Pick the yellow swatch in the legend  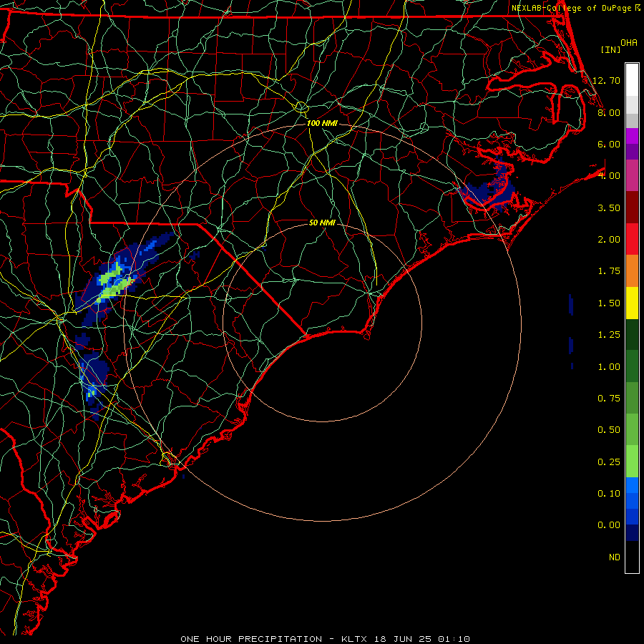click(x=632, y=303)
